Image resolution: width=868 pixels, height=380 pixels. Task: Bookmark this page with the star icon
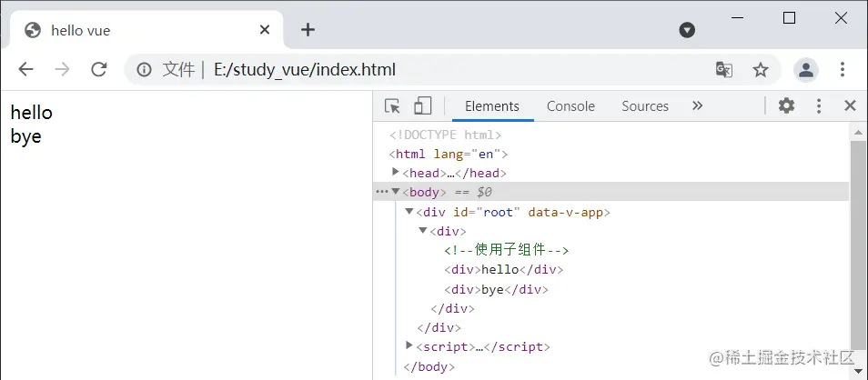(x=761, y=70)
